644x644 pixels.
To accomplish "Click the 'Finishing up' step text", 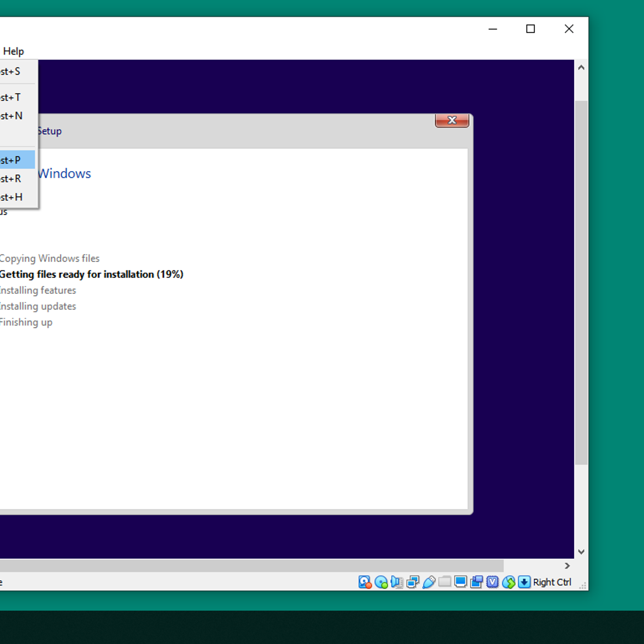I will 26,322.
